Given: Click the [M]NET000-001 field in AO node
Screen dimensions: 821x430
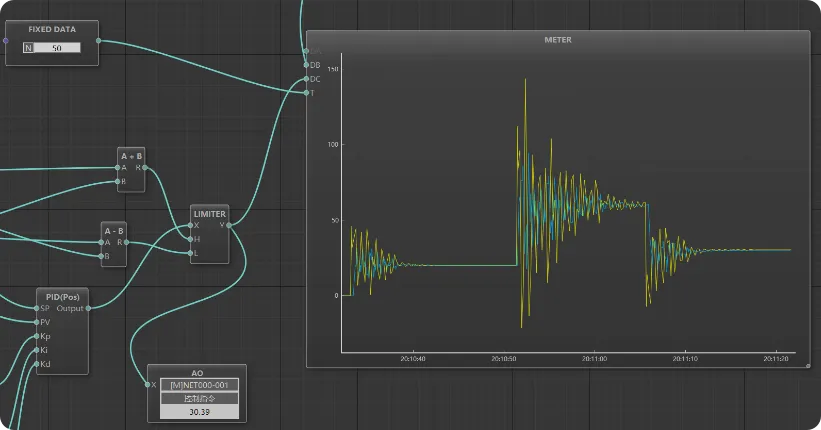Looking at the screenshot, I should pos(199,385).
